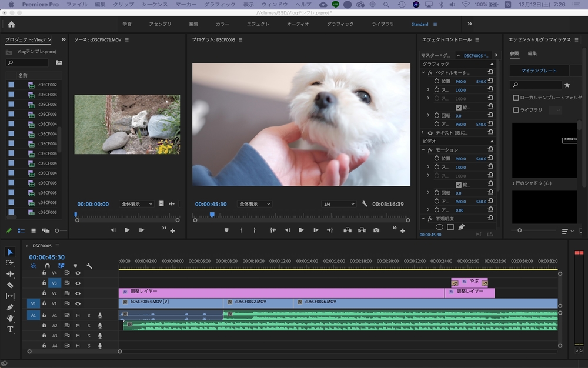Enable the Library checkbox in Essential Graphics
This screenshot has height=368, width=588.
[x=516, y=110]
